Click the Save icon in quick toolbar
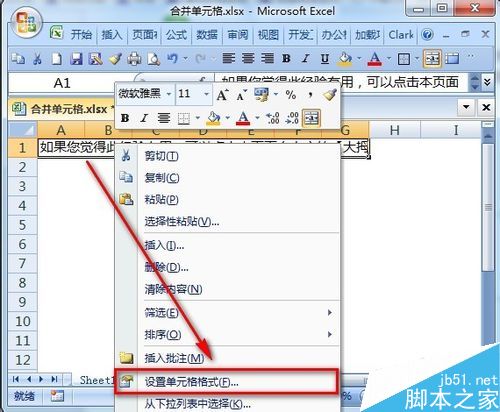 (x=76, y=59)
